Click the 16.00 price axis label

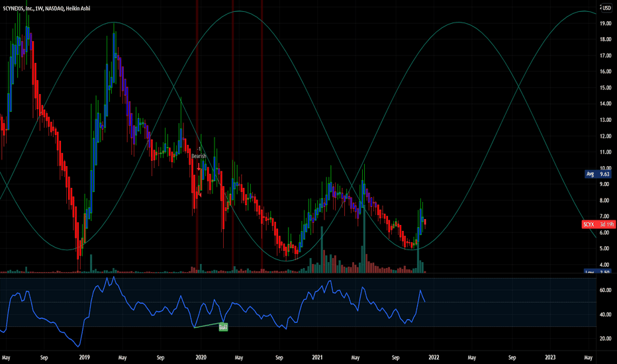coord(605,71)
